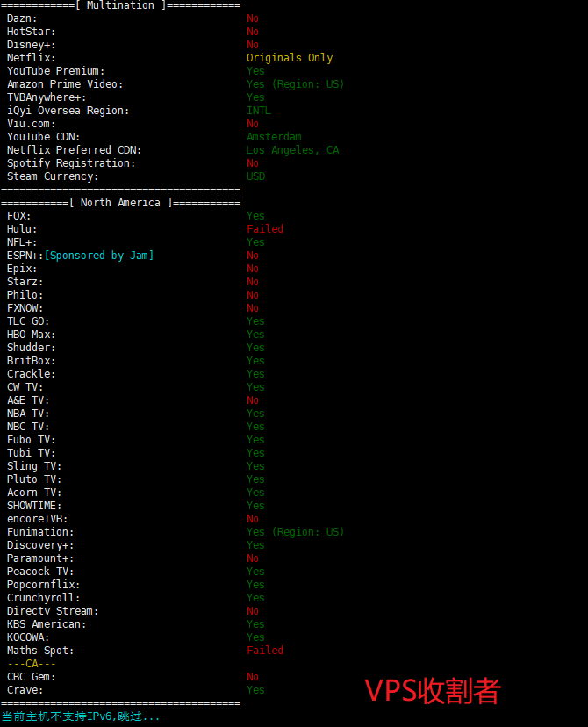588x727 pixels.
Task: Click the IPv6 not supported message
Action: point(81,716)
